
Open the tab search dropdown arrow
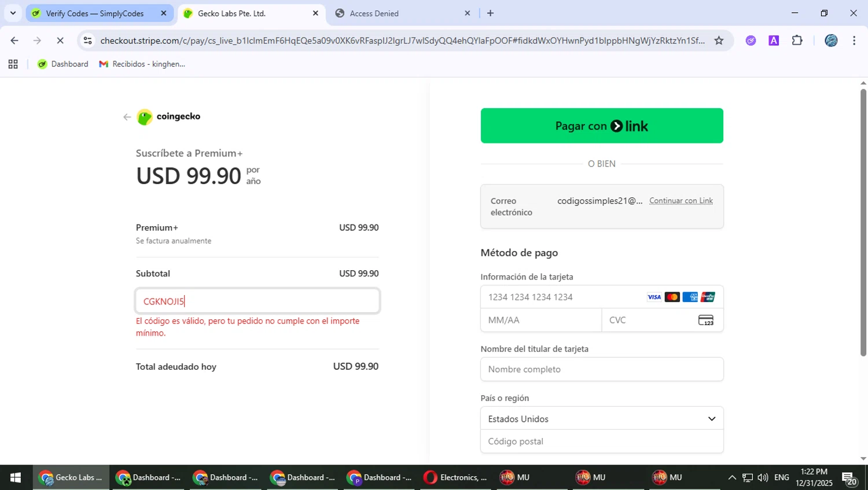tap(13, 13)
